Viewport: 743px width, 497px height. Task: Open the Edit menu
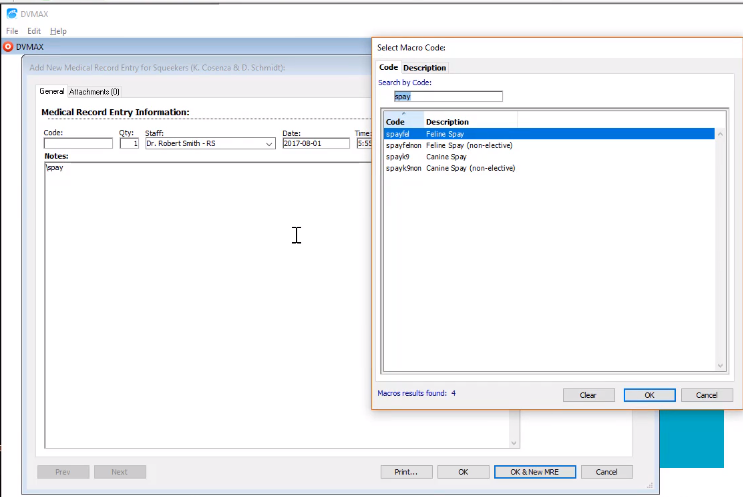coord(34,31)
